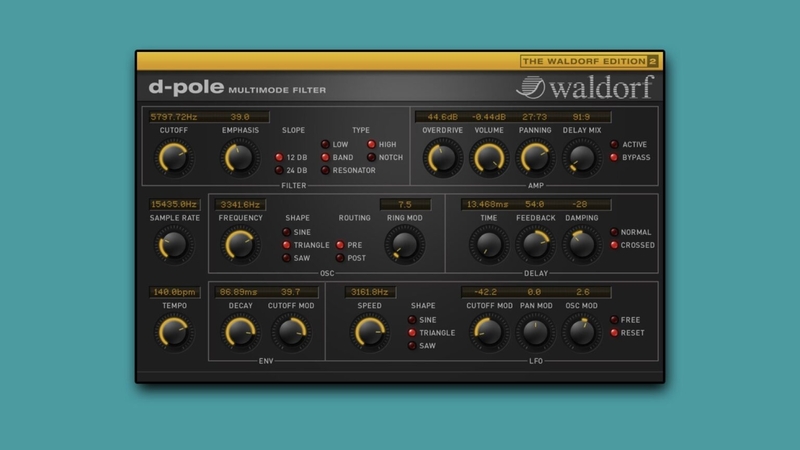
Task: Click the 13.468ms delay time display
Action: point(487,205)
